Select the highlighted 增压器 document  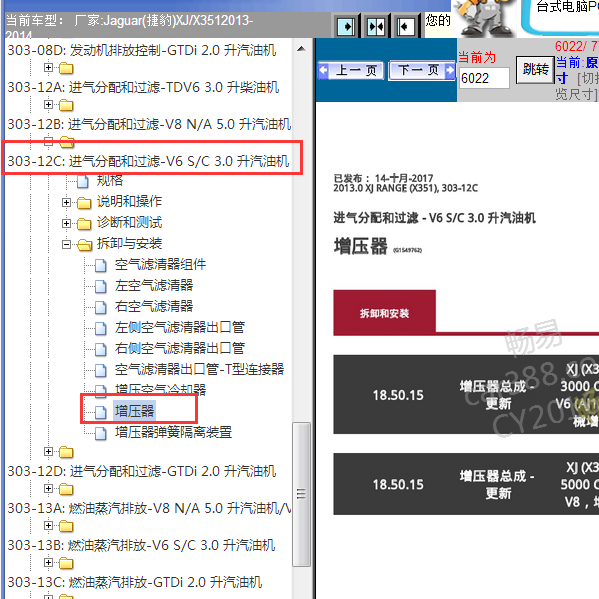click(x=134, y=411)
